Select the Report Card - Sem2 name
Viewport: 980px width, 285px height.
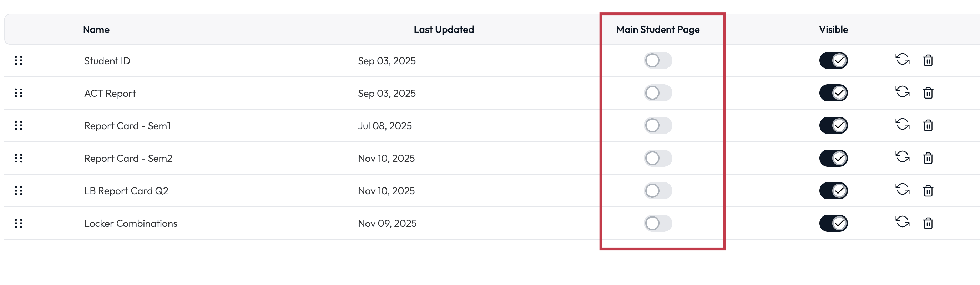pos(128,158)
